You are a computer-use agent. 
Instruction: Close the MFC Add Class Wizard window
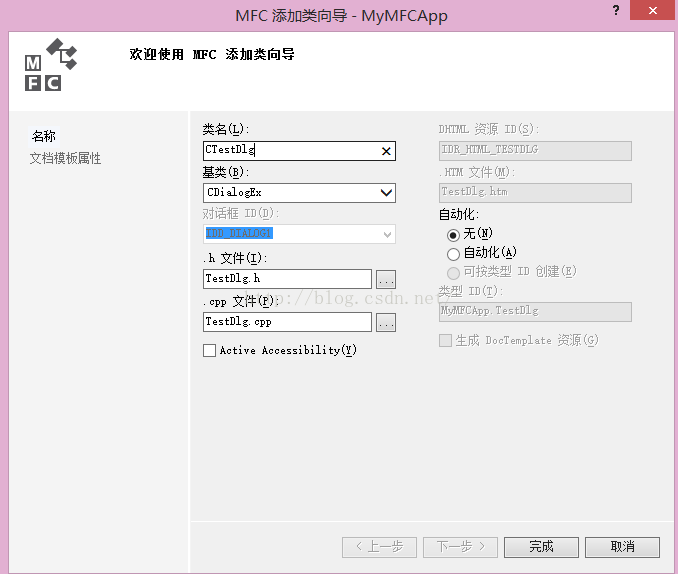[652, 10]
